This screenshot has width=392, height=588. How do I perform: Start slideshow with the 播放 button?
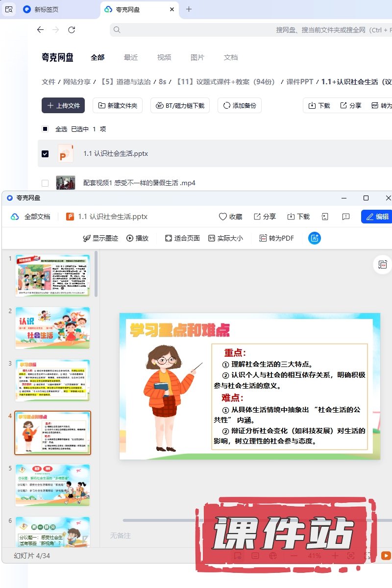137,238
